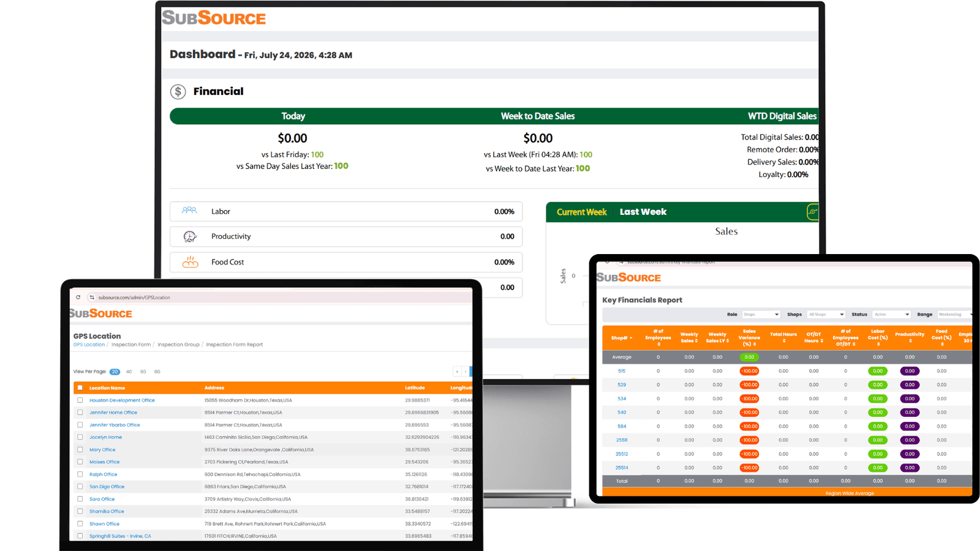Click the dollar-sign Financial icon
Screen dimensions: 980x551
point(178,92)
